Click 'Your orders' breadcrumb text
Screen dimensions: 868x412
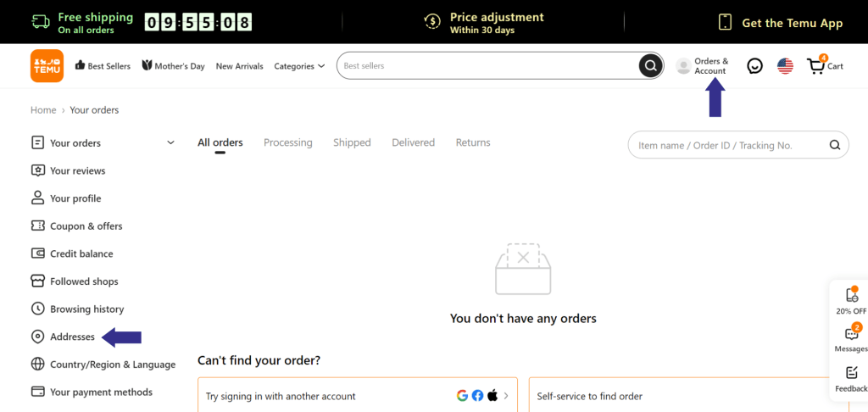tap(94, 109)
